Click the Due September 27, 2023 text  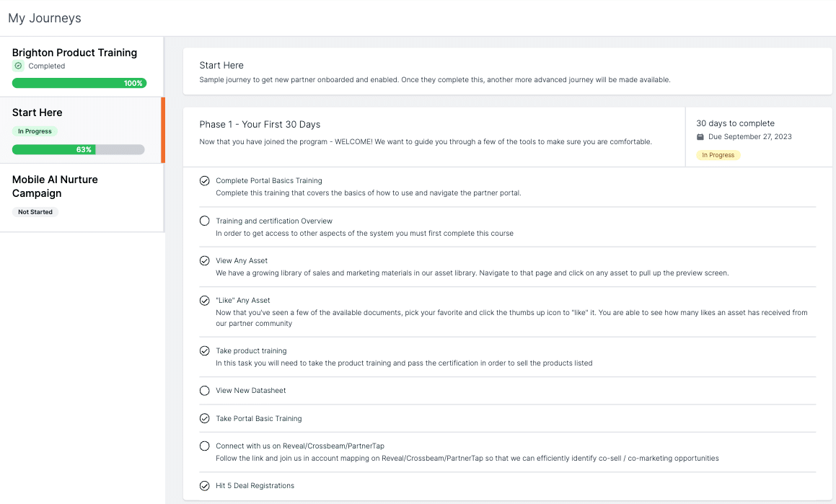pyautogui.click(x=749, y=137)
